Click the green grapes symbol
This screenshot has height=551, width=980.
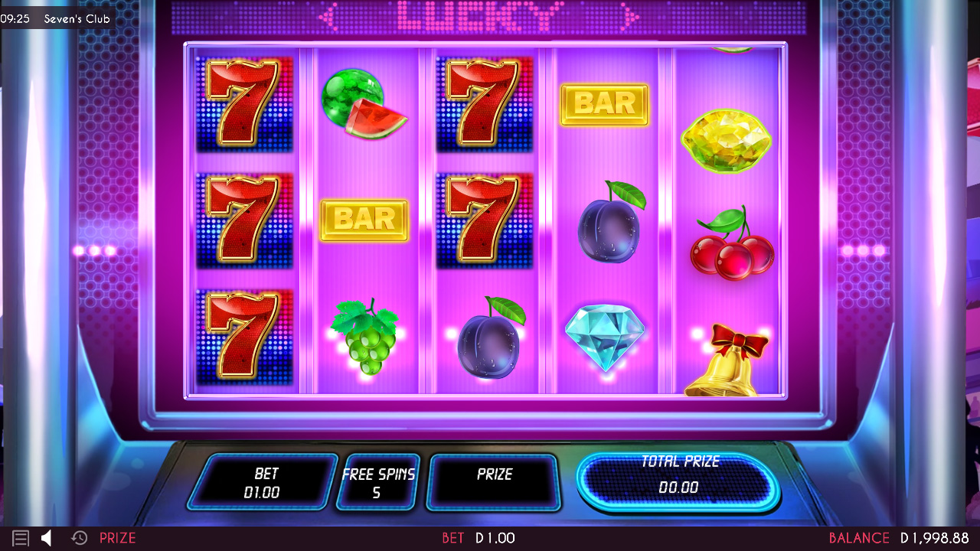pos(364,337)
